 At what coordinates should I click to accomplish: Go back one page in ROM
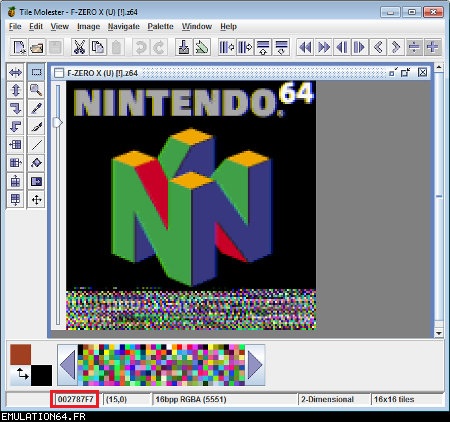305,47
